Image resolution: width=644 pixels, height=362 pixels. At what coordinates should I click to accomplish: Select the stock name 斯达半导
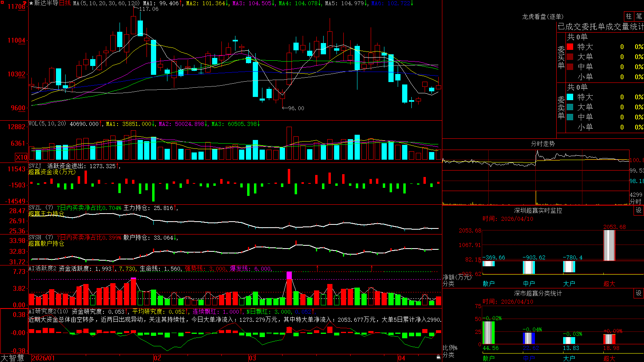click(46, 3)
